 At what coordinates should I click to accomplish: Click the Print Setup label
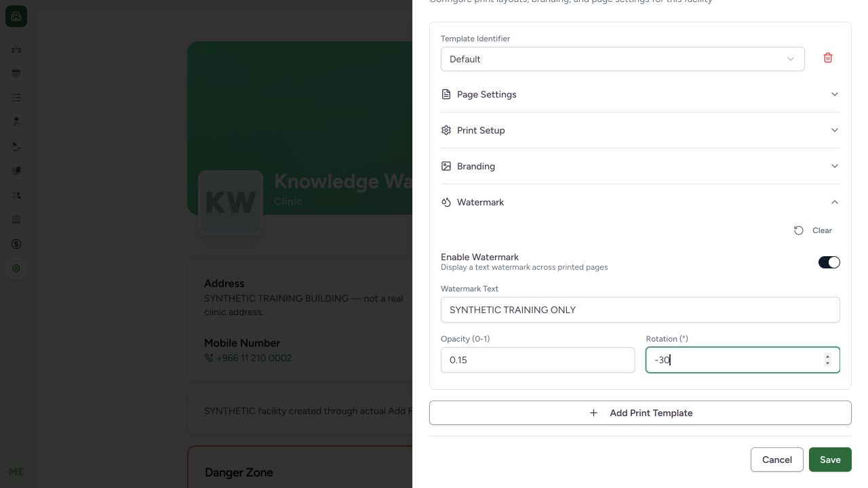481,130
